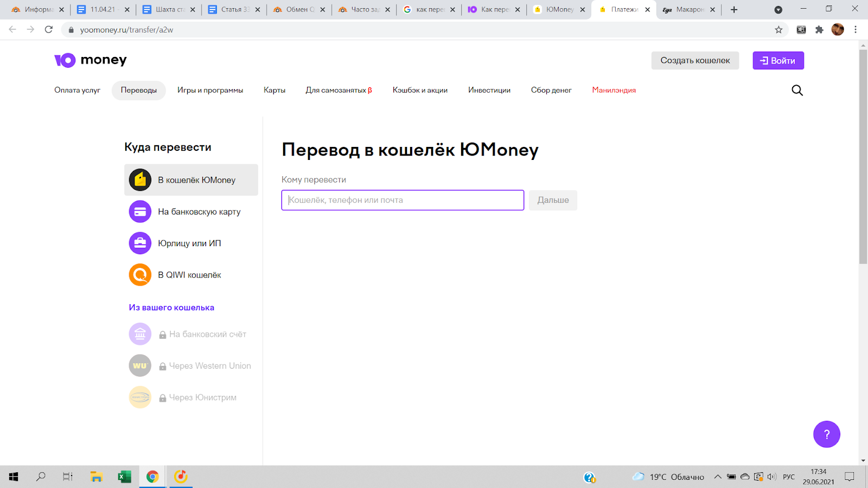Open the weather widget showing 19°C
Screen dimensions: 868x488
(668, 477)
